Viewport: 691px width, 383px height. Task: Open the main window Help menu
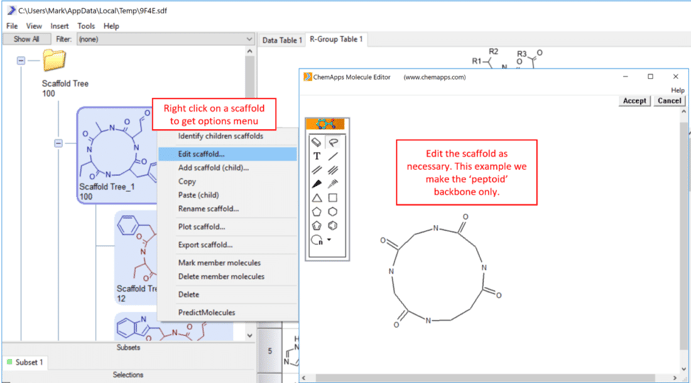(x=111, y=26)
